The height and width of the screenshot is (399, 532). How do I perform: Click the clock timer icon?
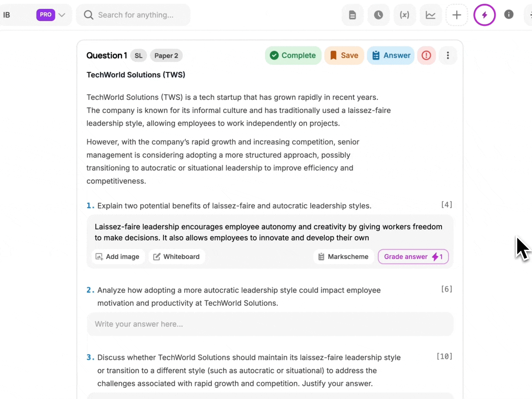click(378, 15)
